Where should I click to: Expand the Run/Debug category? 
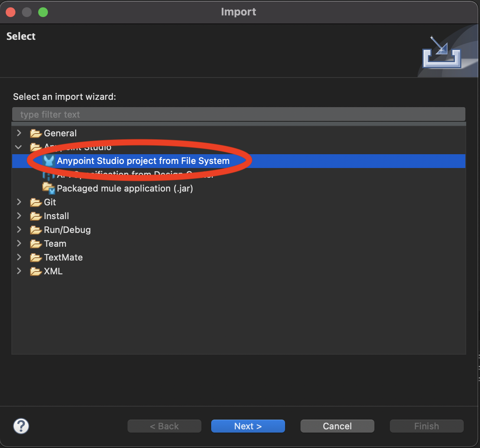tap(19, 230)
